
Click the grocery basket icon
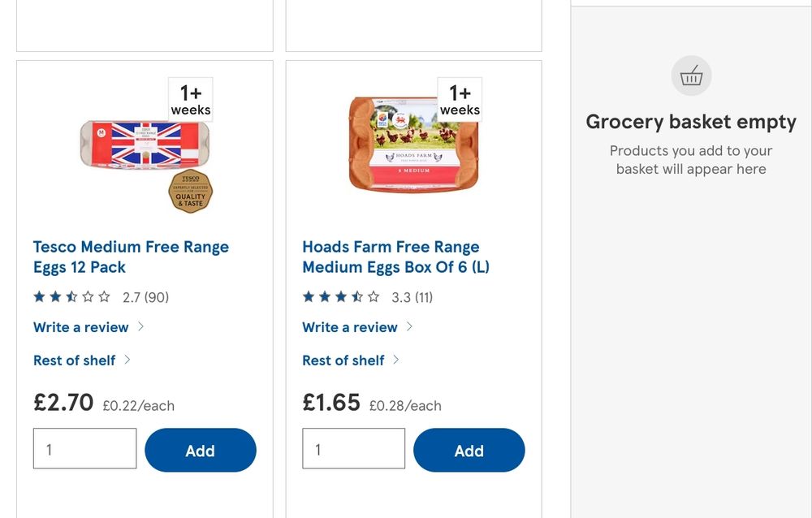pyautogui.click(x=691, y=76)
